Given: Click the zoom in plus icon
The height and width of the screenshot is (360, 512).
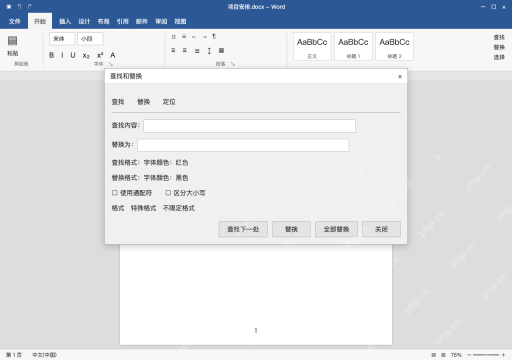Looking at the screenshot, I should [x=503, y=355].
